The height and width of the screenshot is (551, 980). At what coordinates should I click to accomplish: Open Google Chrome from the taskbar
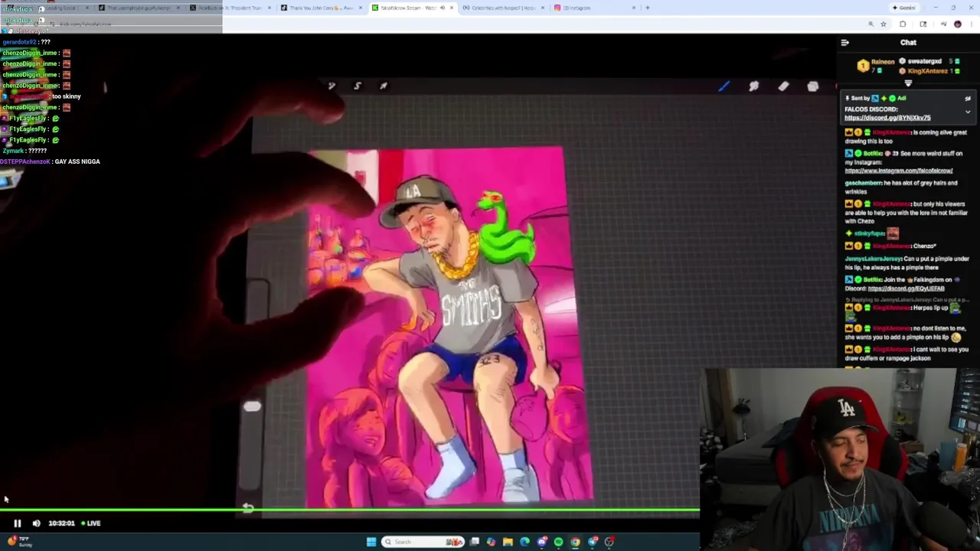pyautogui.click(x=575, y=542)
